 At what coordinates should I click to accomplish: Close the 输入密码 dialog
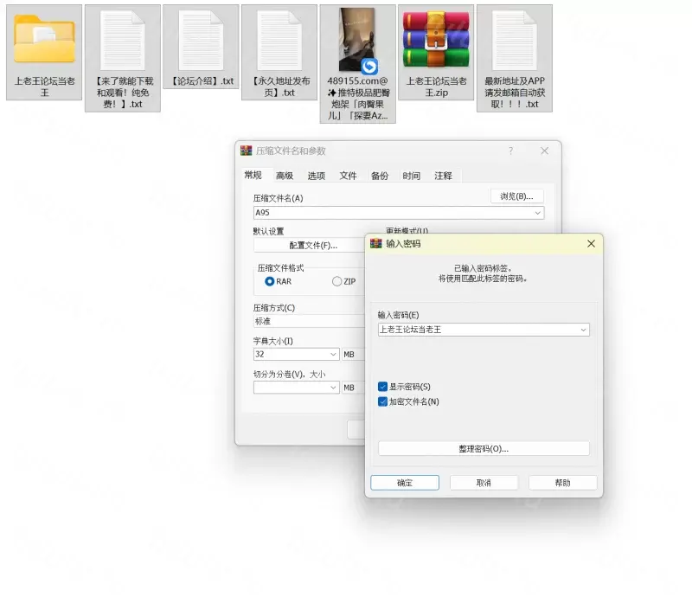click(x=592, y=244)
